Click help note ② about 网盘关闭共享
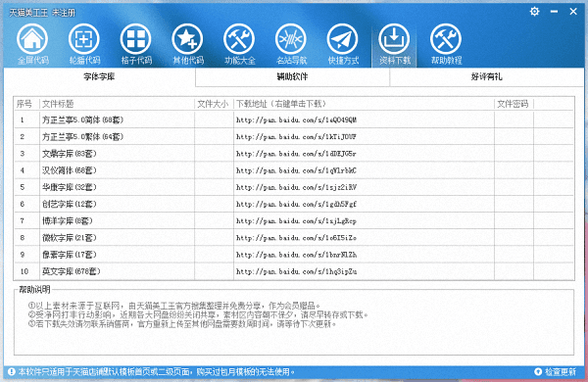 198,314
